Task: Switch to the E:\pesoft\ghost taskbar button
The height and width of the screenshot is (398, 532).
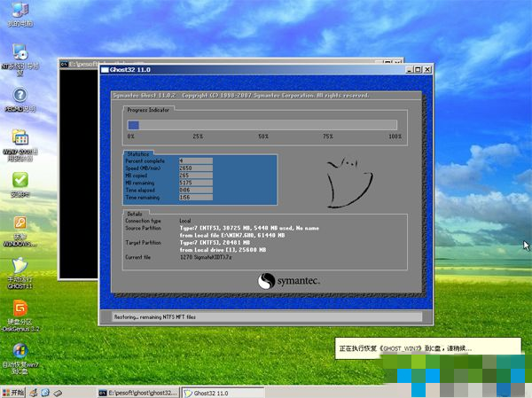Action: [x=137, y=391]
